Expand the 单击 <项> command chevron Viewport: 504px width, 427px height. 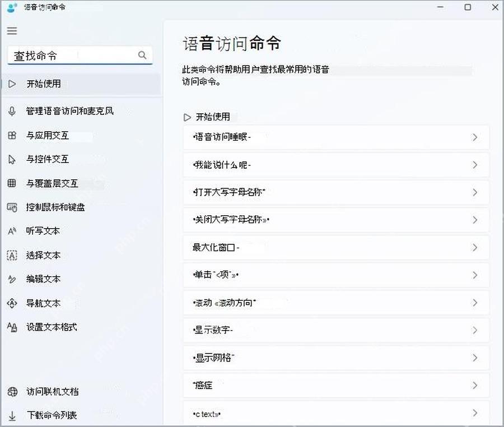point(475,275)
